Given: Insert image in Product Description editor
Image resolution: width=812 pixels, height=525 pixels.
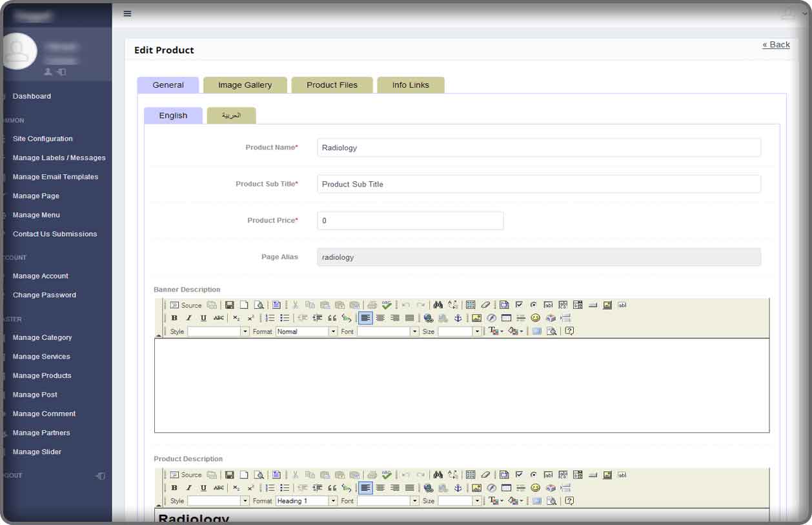Looking at the screenshot, I should tap(476, 488).
